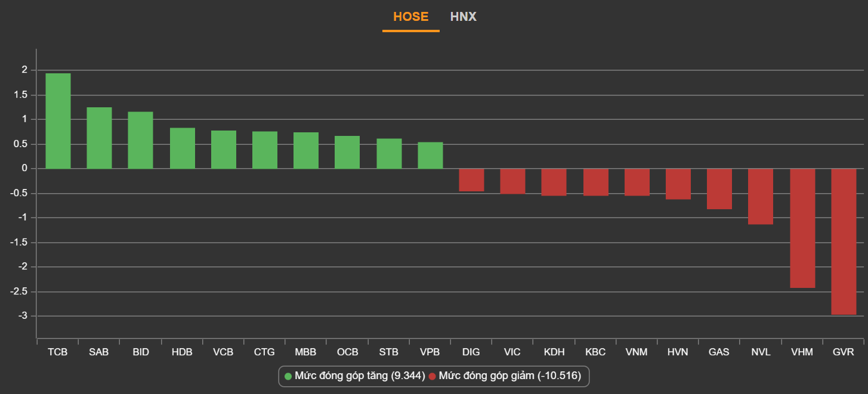
Task: Select the HVN red bar
Action: (678, 184)
